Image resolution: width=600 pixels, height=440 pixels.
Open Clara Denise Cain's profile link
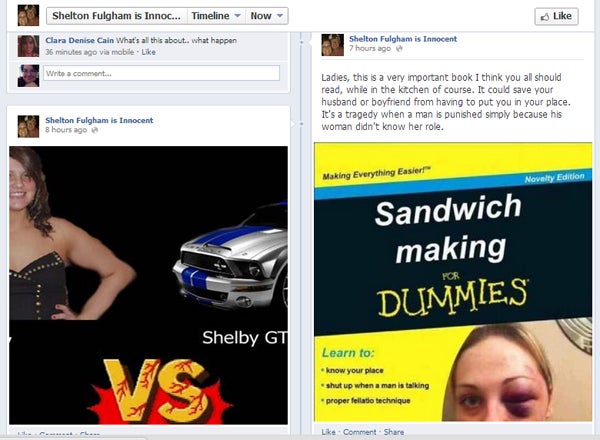[80, 40]
